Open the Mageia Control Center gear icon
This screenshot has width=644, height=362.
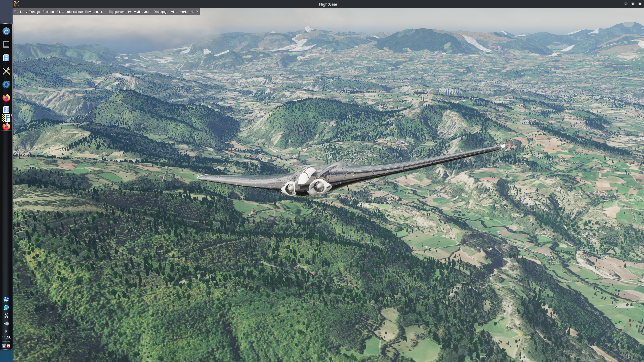click(6, 84)
